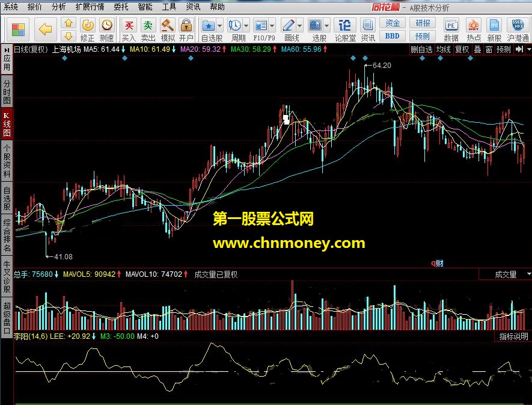Expand the 选股 dropdown arrow

[x=327, y=26]
